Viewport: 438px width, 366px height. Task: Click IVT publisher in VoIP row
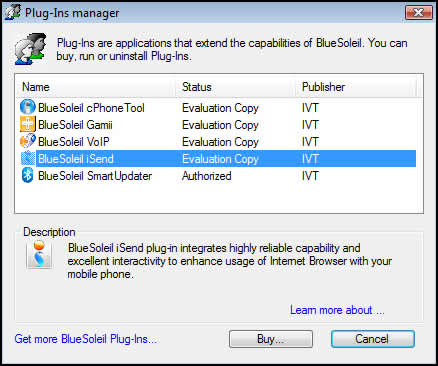(x=310, y=142)
